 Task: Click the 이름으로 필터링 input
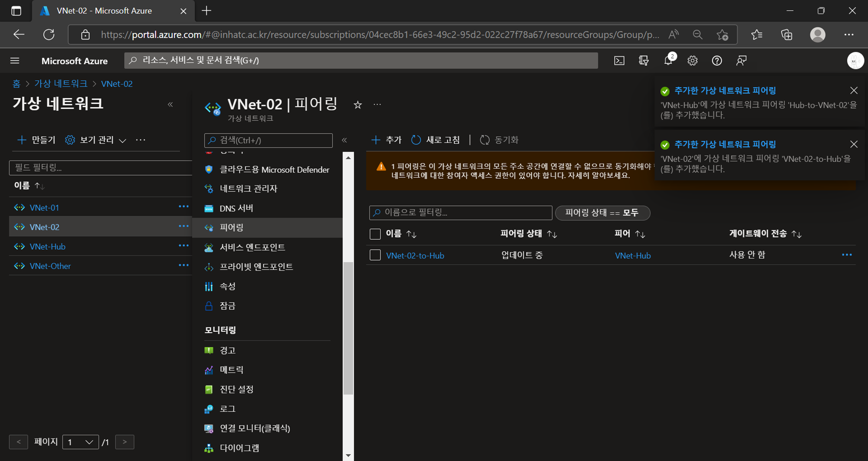(460, 213)
